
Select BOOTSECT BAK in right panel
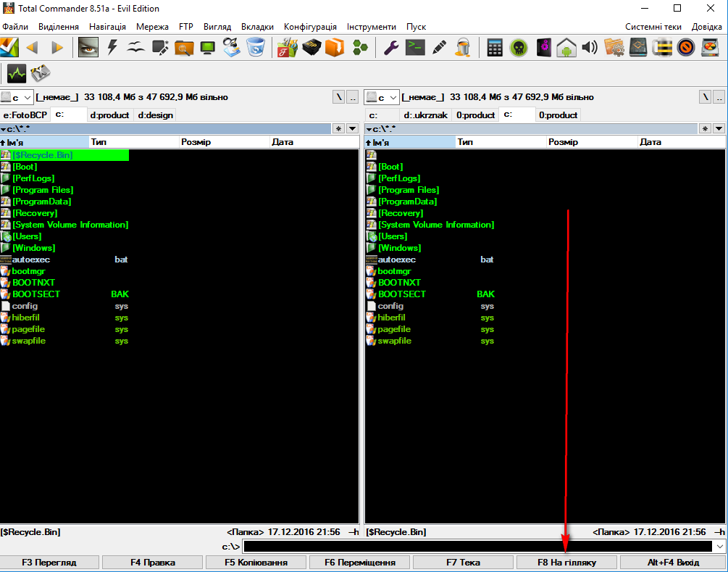click(430, 294)
